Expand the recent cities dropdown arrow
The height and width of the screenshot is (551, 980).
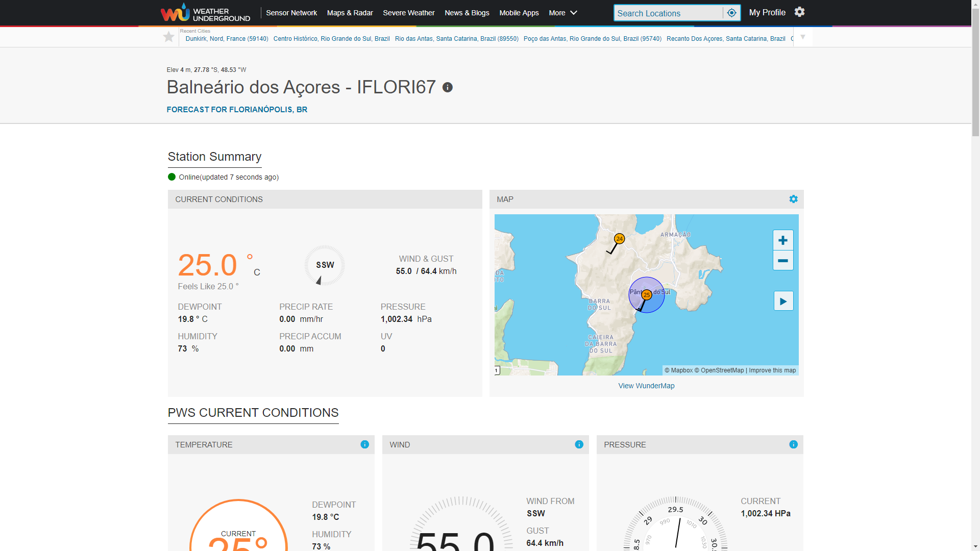803,37
